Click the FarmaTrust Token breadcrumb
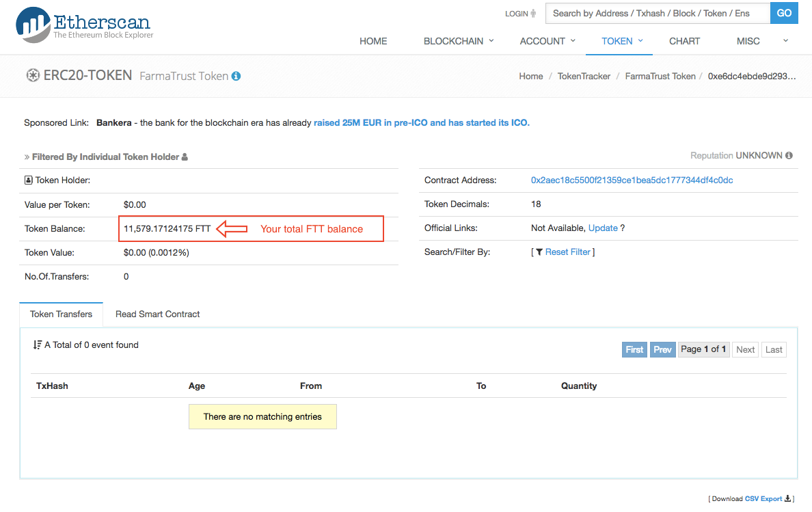This screenshot has width=812, height=512. [x=660, y=76]
